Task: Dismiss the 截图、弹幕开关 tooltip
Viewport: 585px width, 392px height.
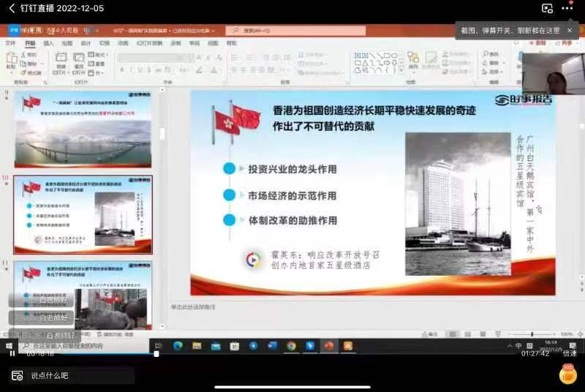Action: pyautogui.click(x=570, y=31)
